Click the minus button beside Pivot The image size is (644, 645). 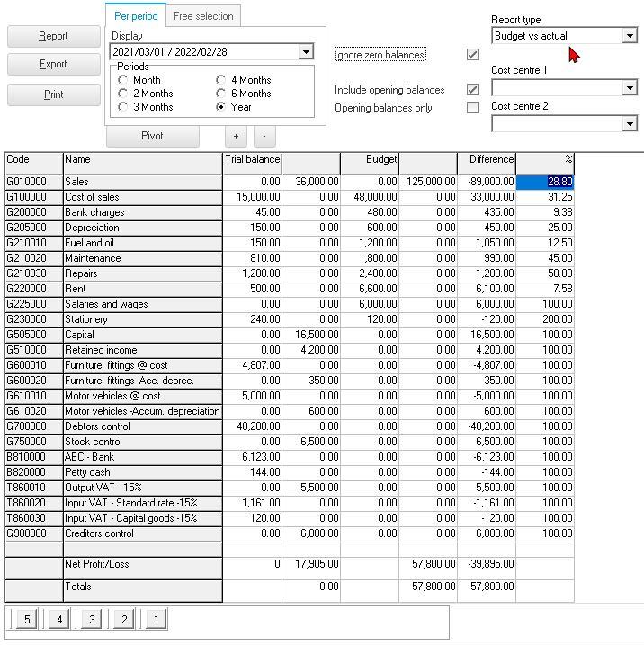tap(264, 136)
